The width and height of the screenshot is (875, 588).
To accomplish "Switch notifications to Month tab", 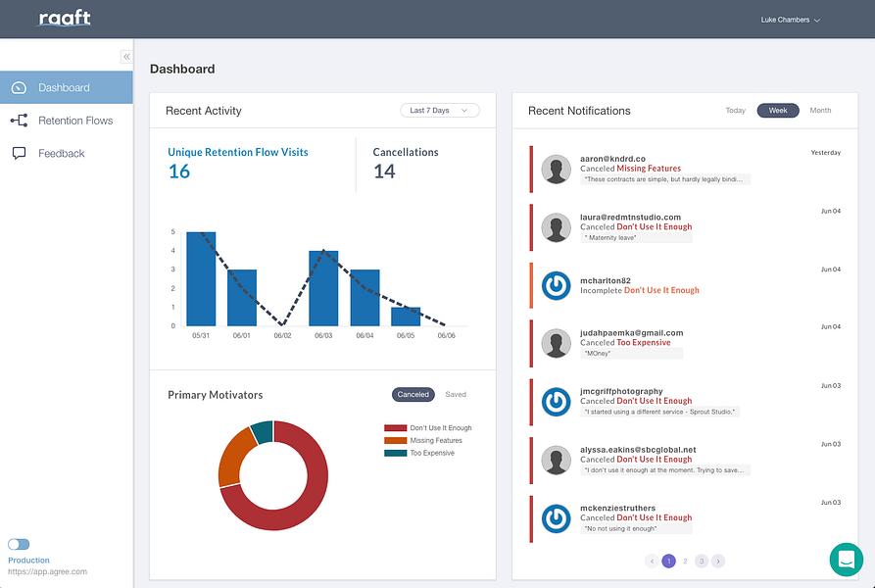I will pyautogui.click(x=820, y=111).
